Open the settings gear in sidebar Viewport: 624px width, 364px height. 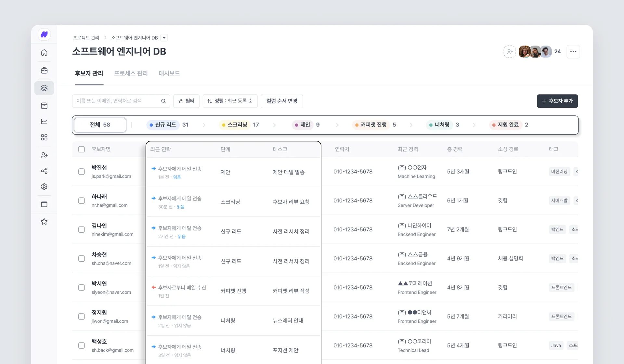tap(44, 187)
